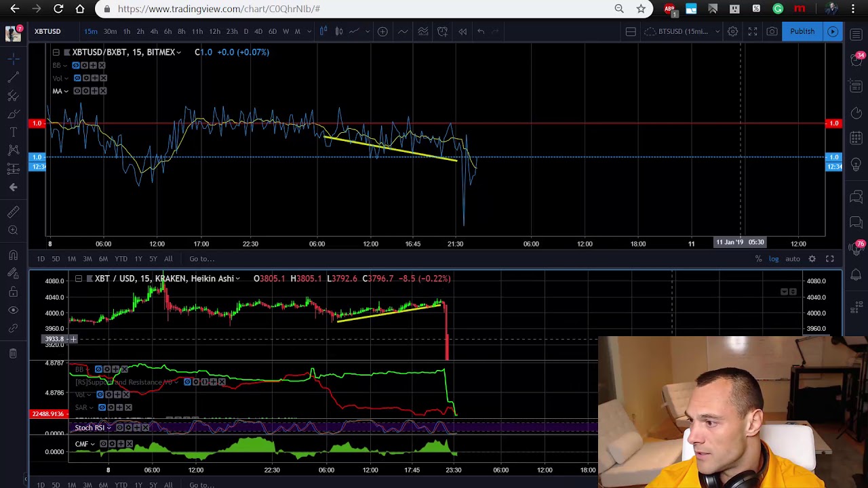Toggle visibility of BB in top chart
Screen dimensions: 868x488
coord(75,65)
